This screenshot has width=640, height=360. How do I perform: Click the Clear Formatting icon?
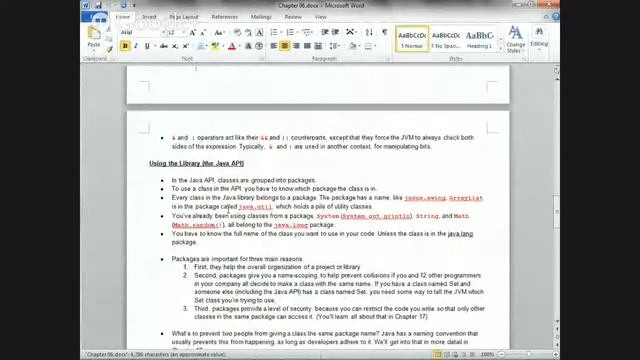237,32
